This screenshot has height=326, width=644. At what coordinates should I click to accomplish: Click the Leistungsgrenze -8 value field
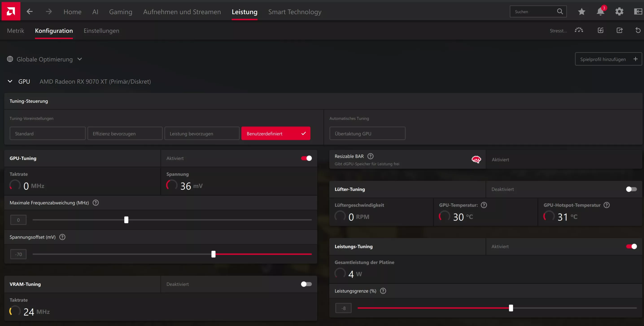coord(343,308)
